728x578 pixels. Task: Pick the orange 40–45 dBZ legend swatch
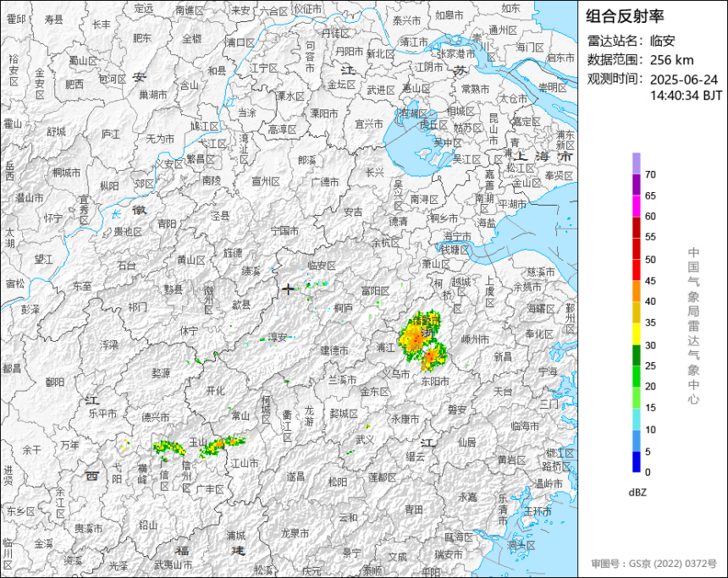636,291
